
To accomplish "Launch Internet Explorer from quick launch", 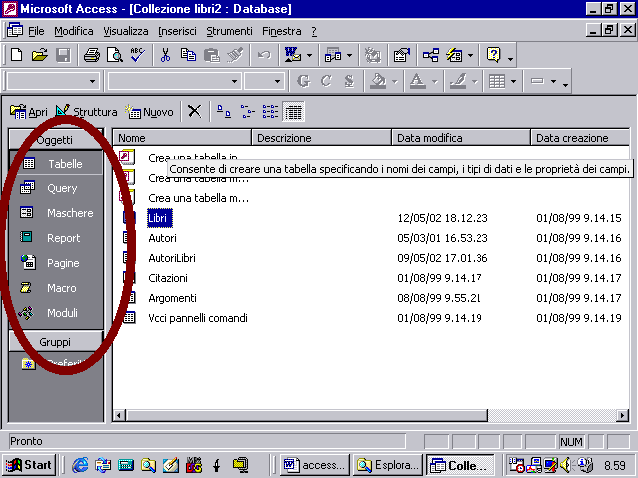I will point(80,465).
